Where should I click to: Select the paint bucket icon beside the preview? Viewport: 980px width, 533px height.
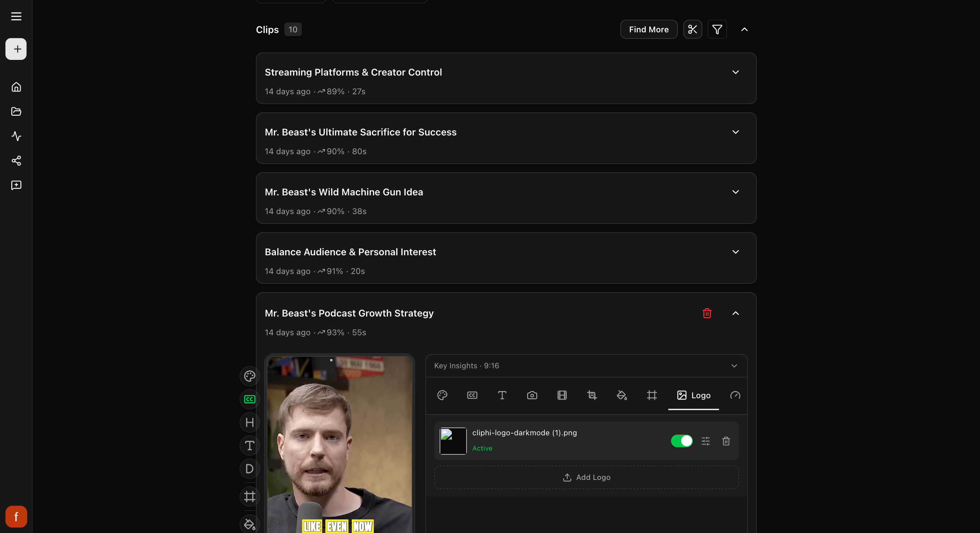click(x=249, y=524)
